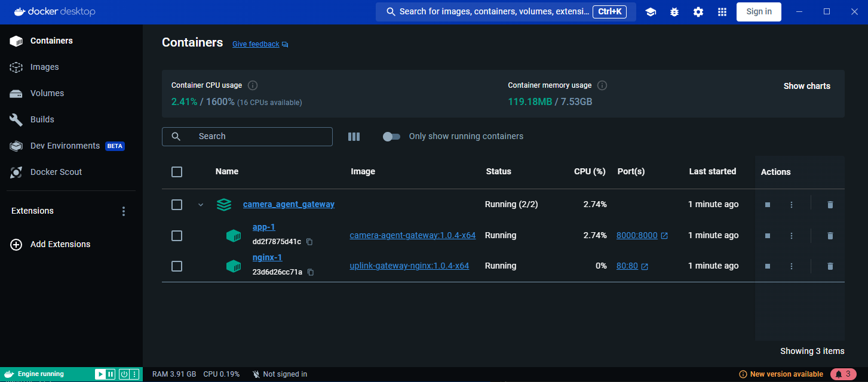Viewport: 868px width, 382px height.
Task: Open more actions menu for app-1
Action: [x=792, y=236]
